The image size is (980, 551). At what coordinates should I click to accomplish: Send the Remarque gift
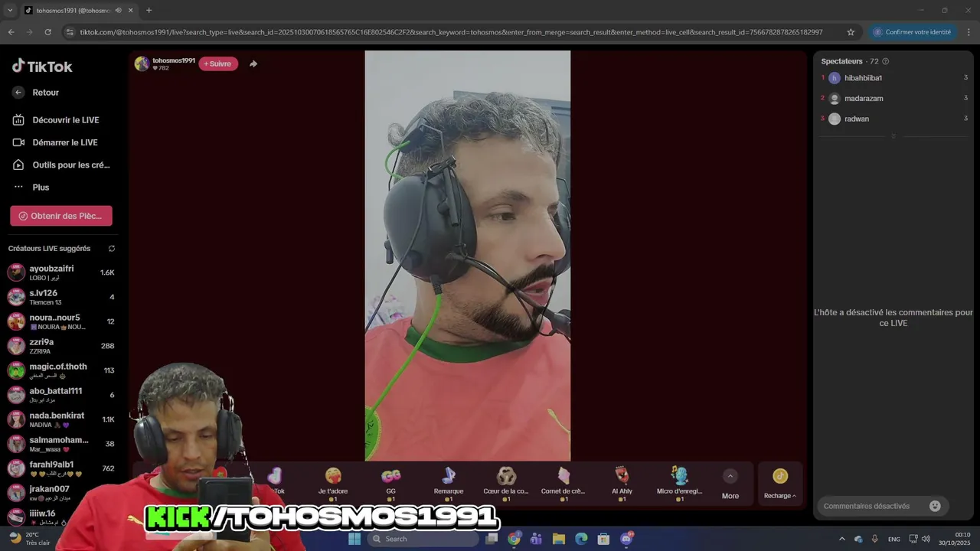coord(449,484)
